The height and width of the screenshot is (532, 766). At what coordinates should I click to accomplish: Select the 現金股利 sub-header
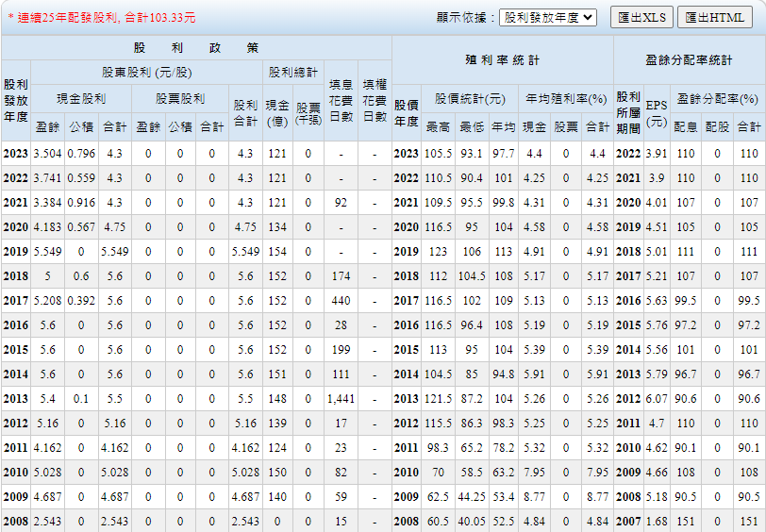tap(81, 98)
